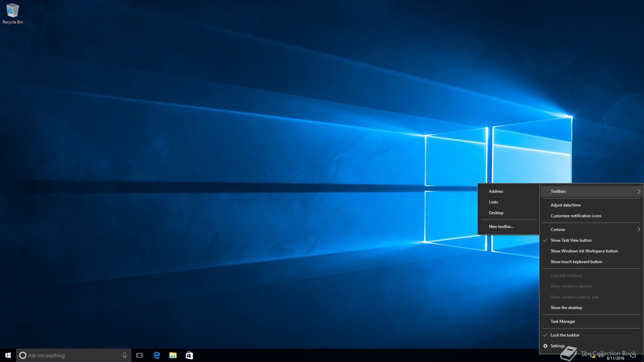Open File Explorer from the taskbar
Image resolution: width=644 pixels, height=362 pixels.
[x=173, y=355]
